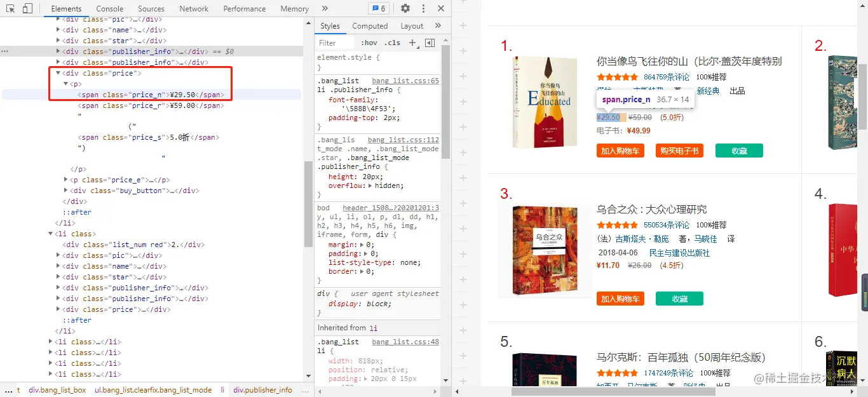Open the header_1508 stylesheet link
The image size is (868, 397).
[391, 208]
